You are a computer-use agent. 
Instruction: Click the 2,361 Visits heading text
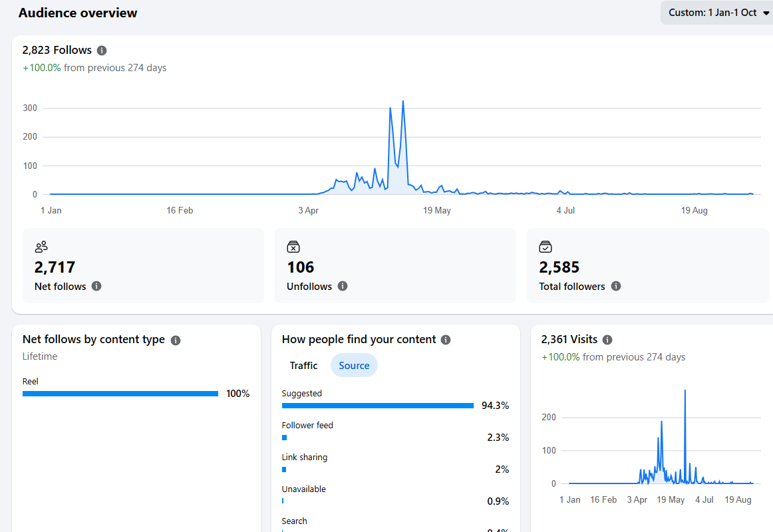(x=569, y=339)
